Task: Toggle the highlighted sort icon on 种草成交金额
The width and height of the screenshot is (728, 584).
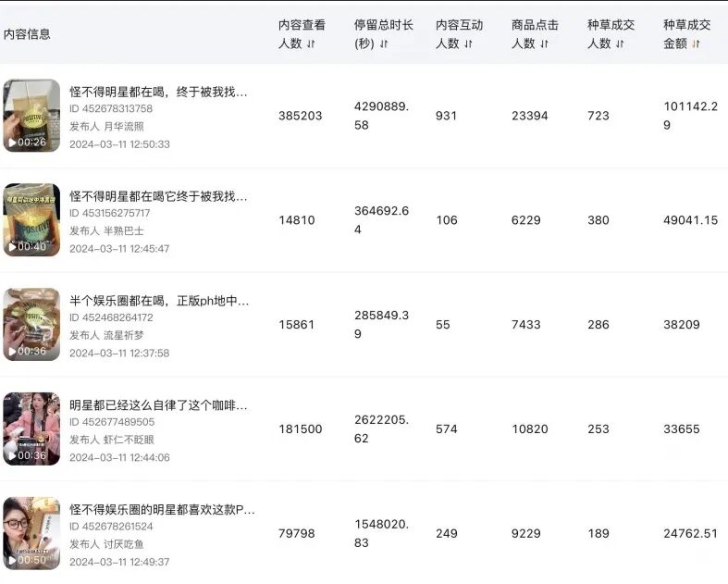Action: pyautogui.click(x=696, y=43)
